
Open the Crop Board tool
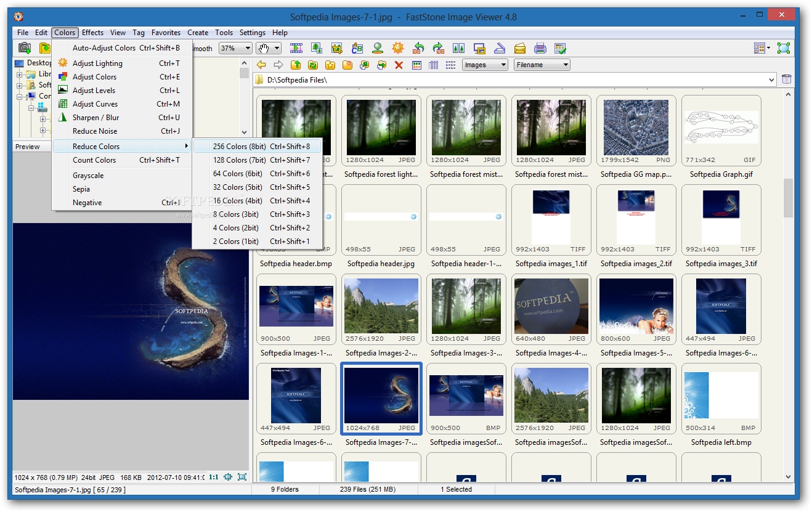coord(338,47)
